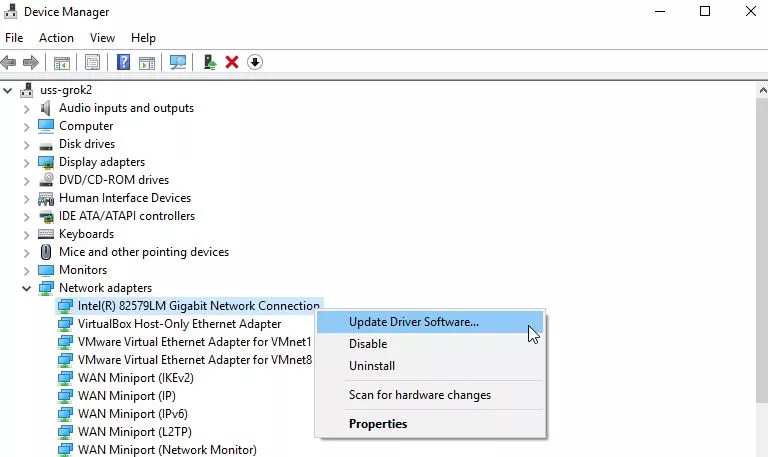Click Show/Hide Console Tree toolbar icon
This screenshot has width=768, height=457.
pos(62,63)
